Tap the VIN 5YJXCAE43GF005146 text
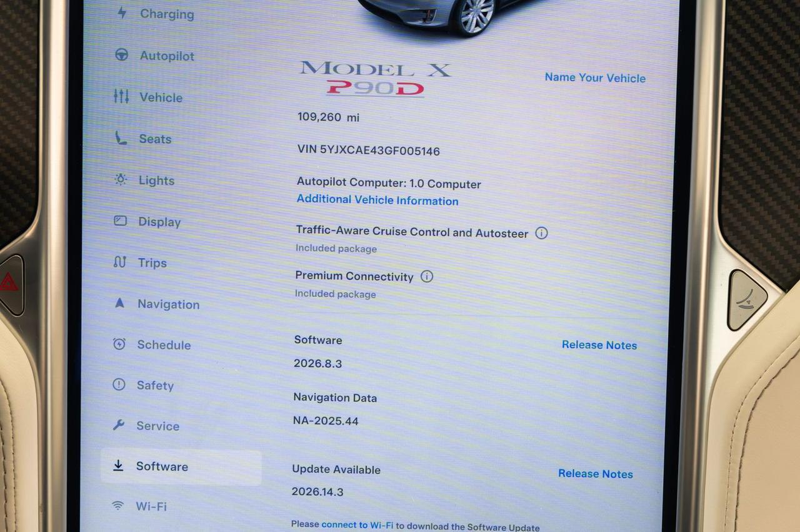Screen dimensions: 800x532 coord(369,150)
